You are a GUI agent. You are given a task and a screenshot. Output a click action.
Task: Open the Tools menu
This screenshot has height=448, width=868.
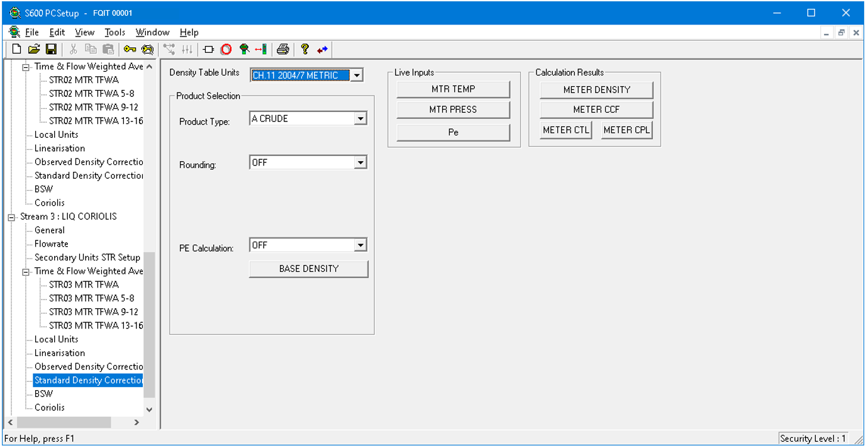click(115, 32)
